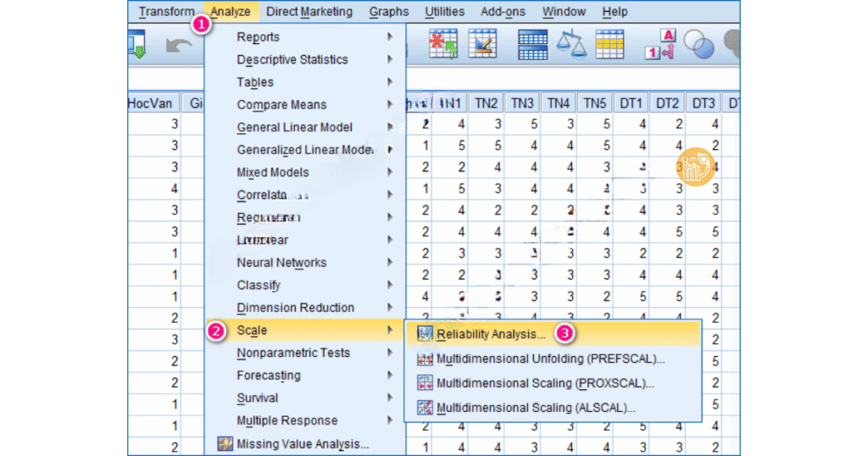
Task: Click the Value Labels toolbar icon
Action: (659, 43)
